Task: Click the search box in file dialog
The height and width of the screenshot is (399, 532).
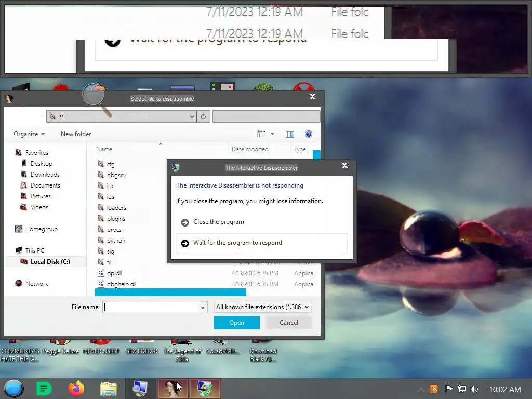Action: pos(267,116)
